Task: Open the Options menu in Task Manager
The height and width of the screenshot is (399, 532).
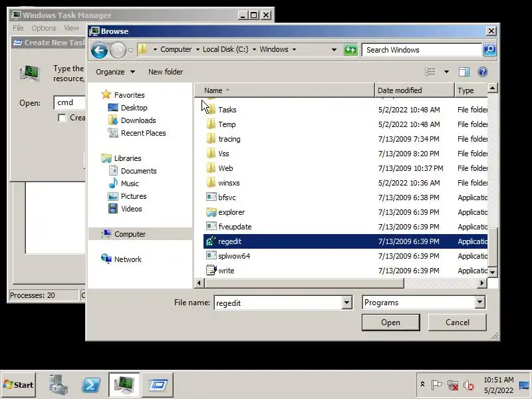Action: 44,28
